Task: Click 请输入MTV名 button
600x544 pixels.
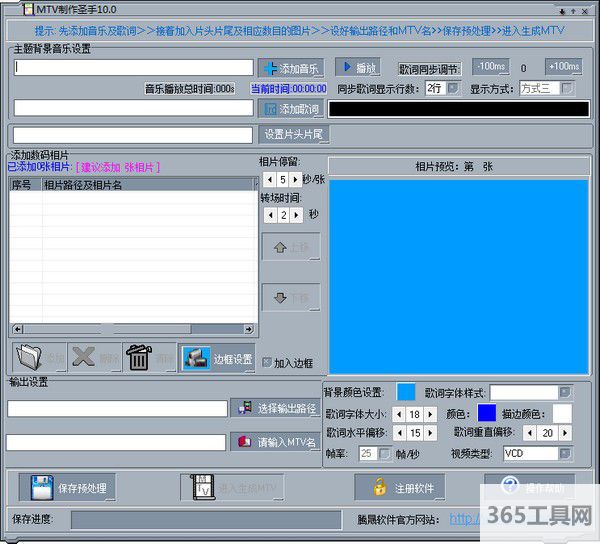Action: 275,441
